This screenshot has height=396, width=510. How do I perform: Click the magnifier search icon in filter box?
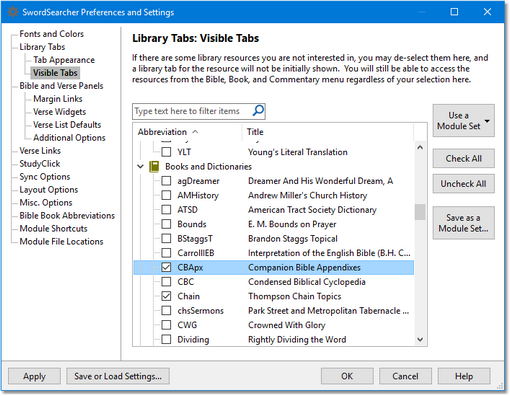[258, 111]
